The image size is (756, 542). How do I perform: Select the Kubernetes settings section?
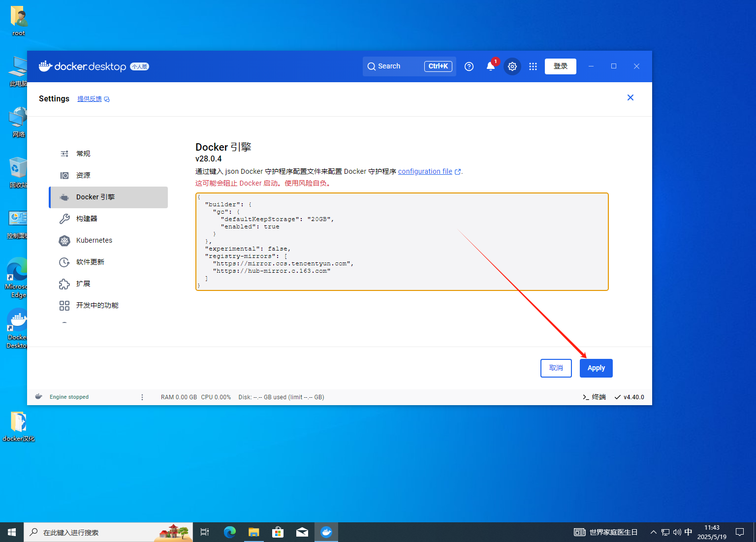(108, 240)
